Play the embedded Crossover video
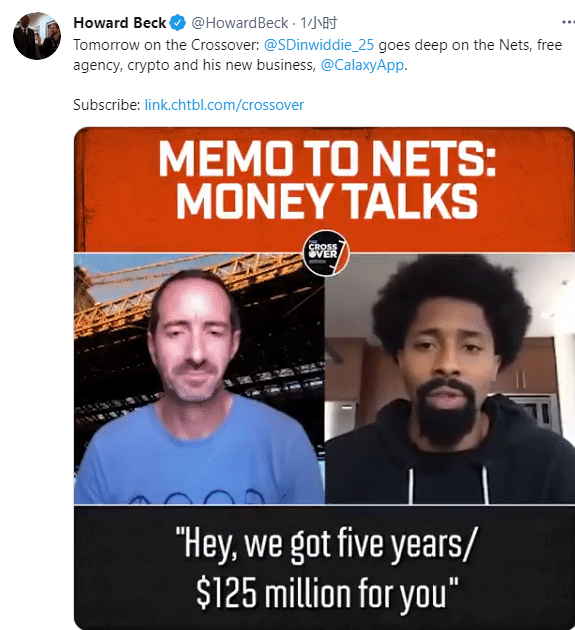Screen dimensions: 575x630 324,378
